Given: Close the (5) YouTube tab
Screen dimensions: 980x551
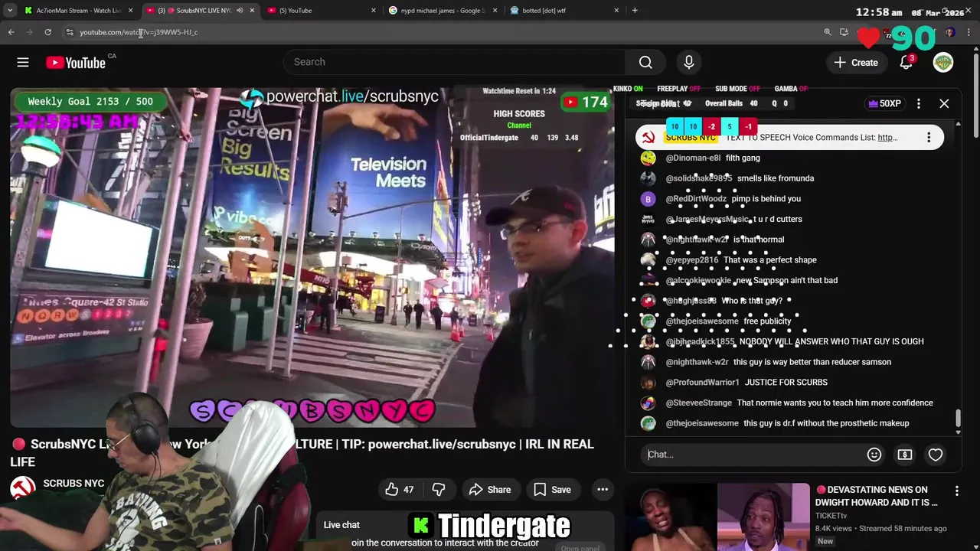Looking at the screenshot, I should coord(374,11).
